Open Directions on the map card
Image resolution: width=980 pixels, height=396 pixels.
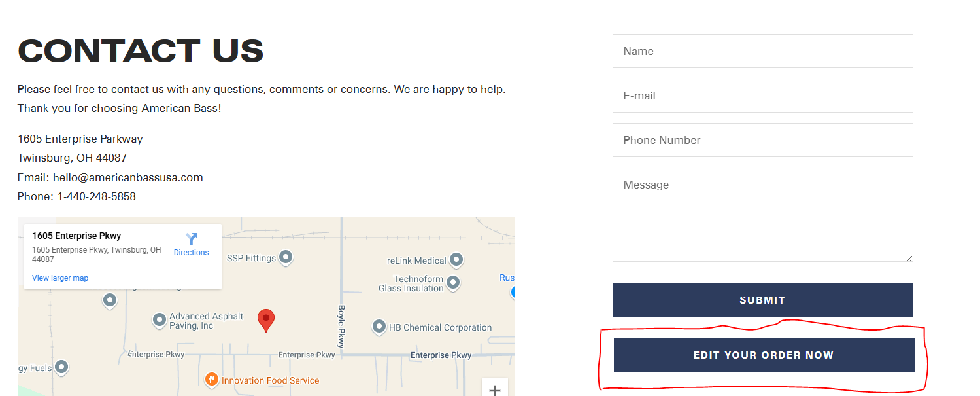(x=192, y=244)
